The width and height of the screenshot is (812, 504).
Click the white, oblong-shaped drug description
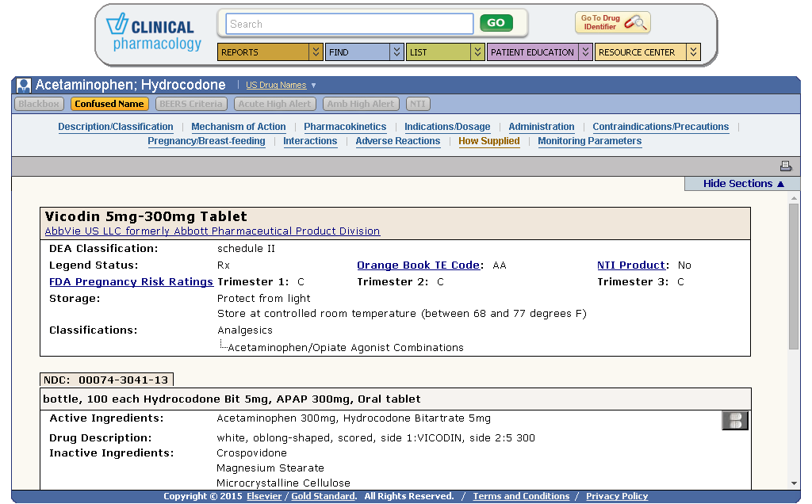click(x=375, y=438)
